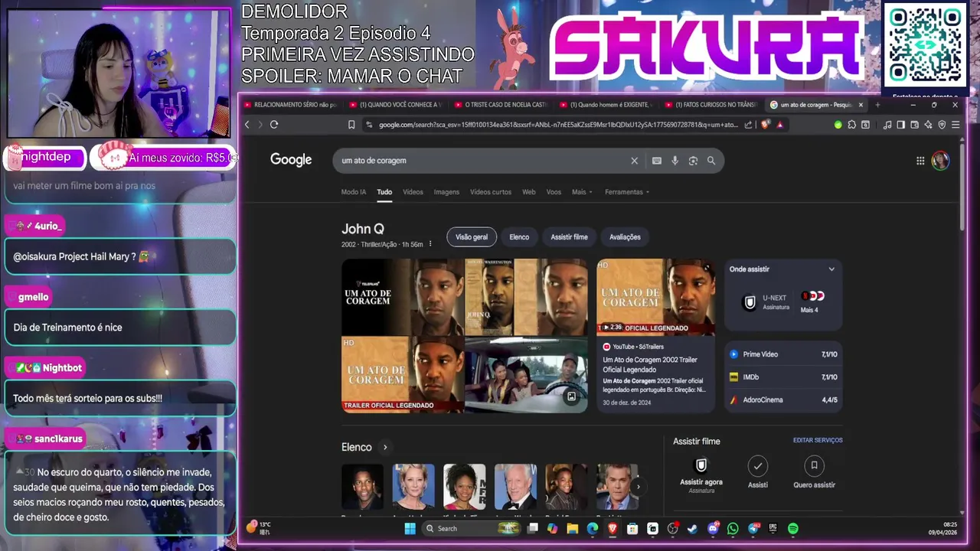Open File Explorer from the taskbar

pos(572,528)
